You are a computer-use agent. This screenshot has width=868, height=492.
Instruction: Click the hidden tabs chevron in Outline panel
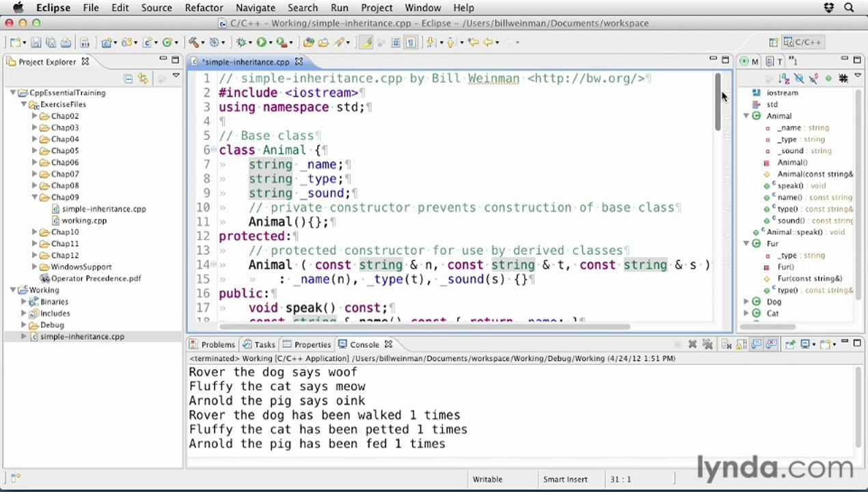[x=793, y=61]
